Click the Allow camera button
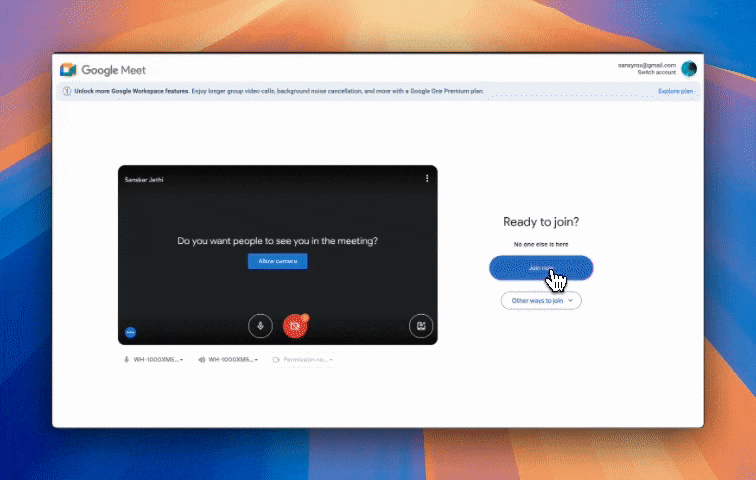The height and width of the screenshot is (480, 756). 278,261
